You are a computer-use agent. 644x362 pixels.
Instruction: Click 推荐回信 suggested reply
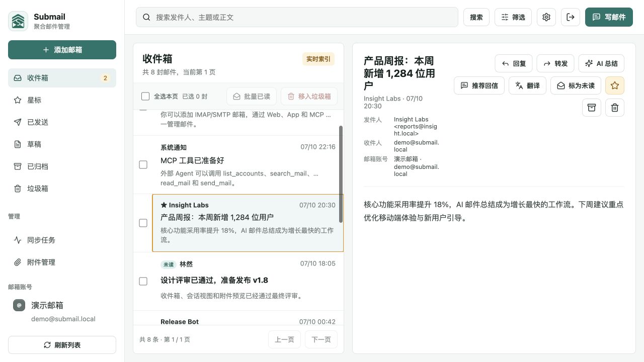coord(479,85)
